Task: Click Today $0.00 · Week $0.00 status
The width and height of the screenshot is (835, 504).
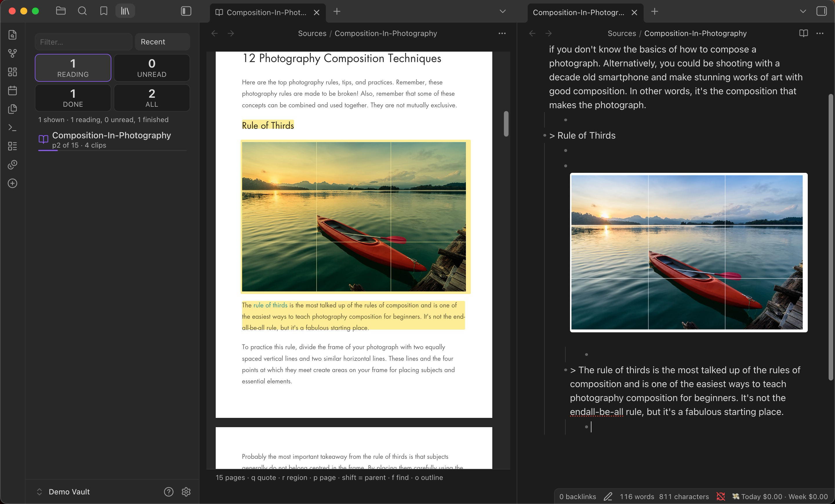Action: 780,496
